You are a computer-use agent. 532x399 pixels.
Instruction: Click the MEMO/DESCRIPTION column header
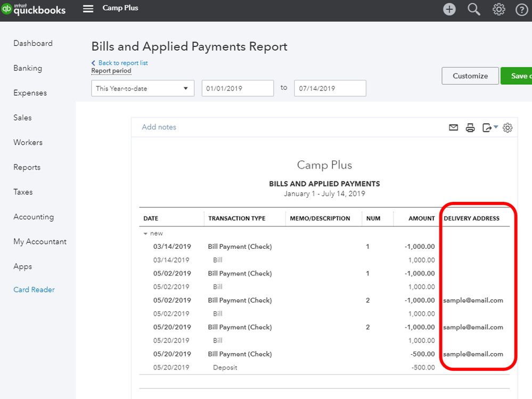(x=320, y=218)
